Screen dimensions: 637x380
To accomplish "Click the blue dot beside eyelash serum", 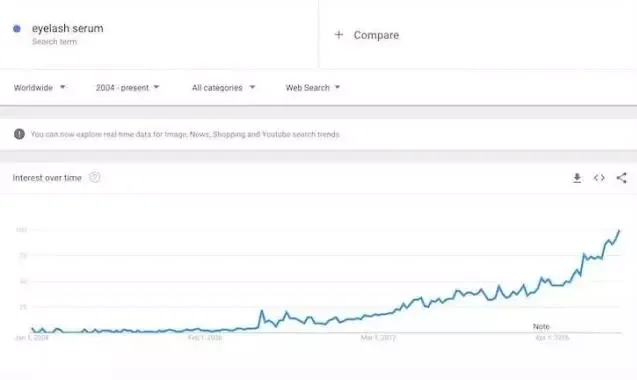I will pyautogui.click(x=17, y=28).
